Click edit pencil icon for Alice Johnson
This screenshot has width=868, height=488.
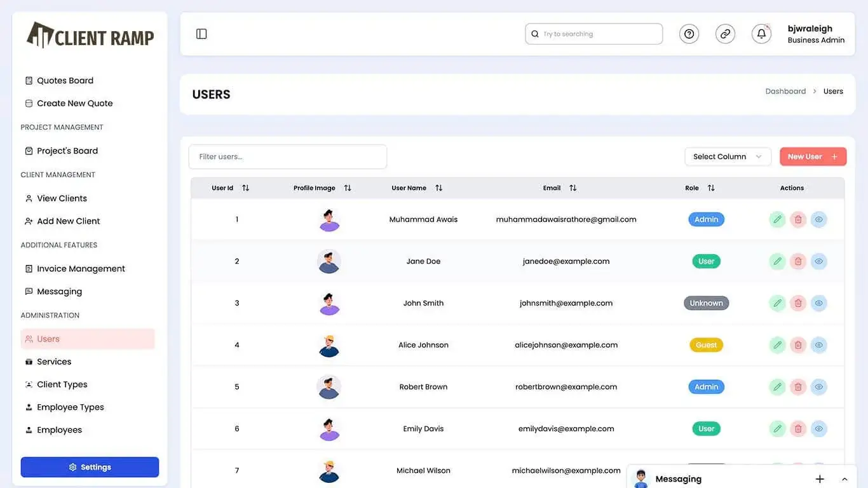point(777,345)
